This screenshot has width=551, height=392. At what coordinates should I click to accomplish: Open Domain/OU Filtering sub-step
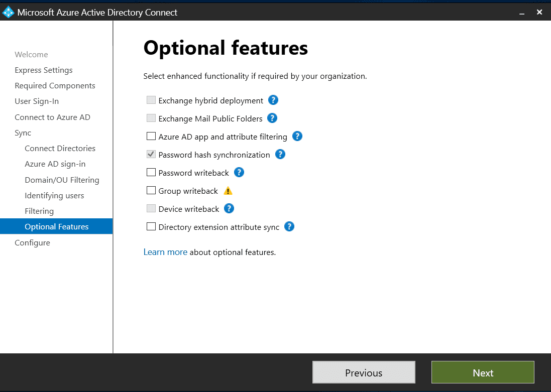[x=62, y=180]
